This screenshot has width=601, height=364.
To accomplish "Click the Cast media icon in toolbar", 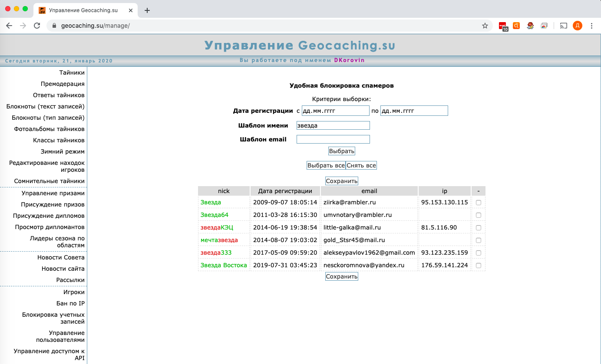I will click(x=563, y=26).
